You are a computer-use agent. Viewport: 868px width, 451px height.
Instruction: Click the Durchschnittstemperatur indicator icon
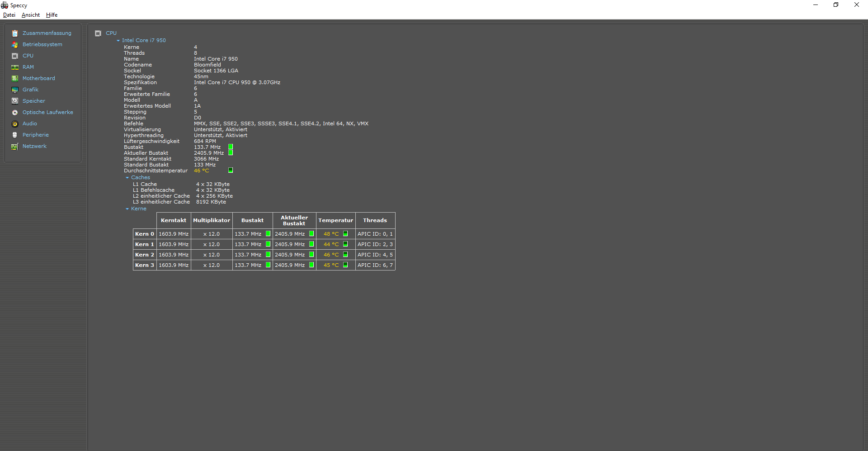click(x=231, y=171)
